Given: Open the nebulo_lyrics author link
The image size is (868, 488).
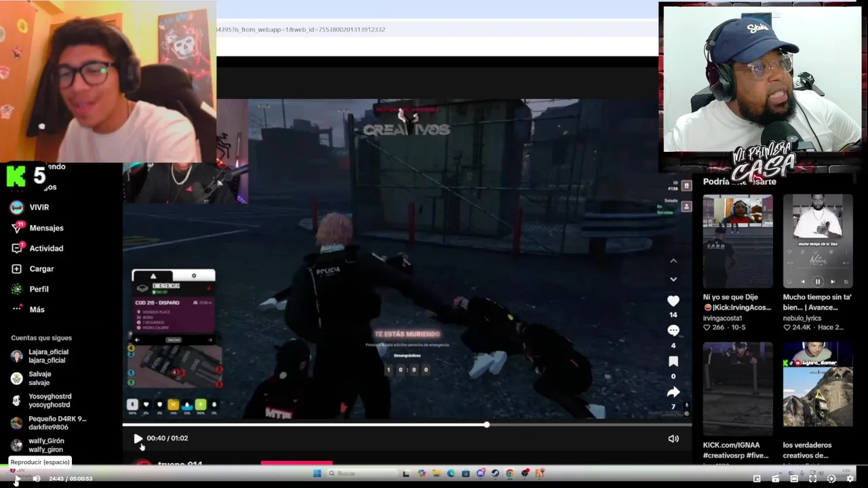Looking at the screenshot, I should 804,318.
